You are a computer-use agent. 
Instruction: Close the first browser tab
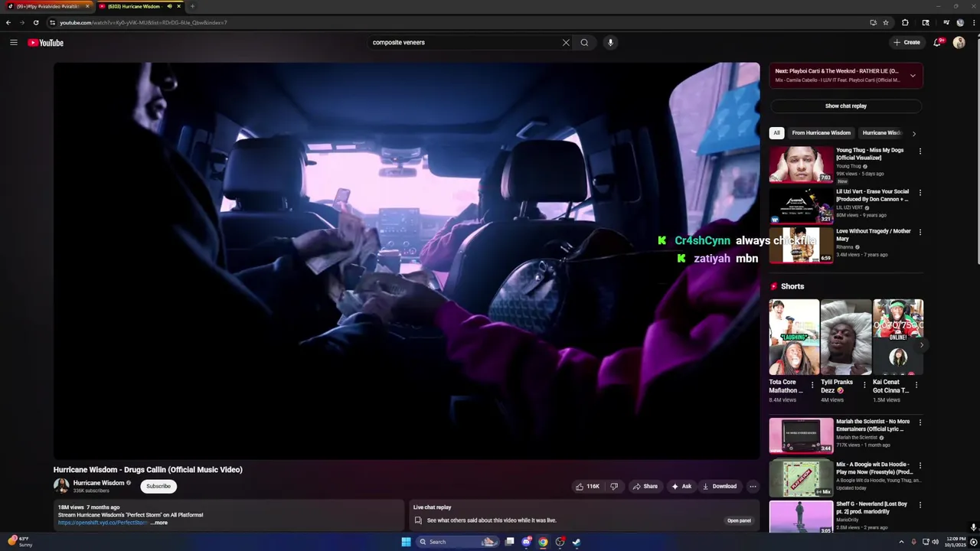[x=87, y=6]
